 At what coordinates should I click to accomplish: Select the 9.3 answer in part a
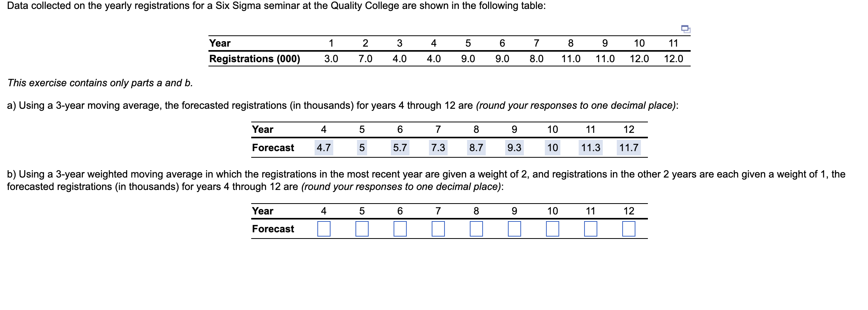[514, 148]
